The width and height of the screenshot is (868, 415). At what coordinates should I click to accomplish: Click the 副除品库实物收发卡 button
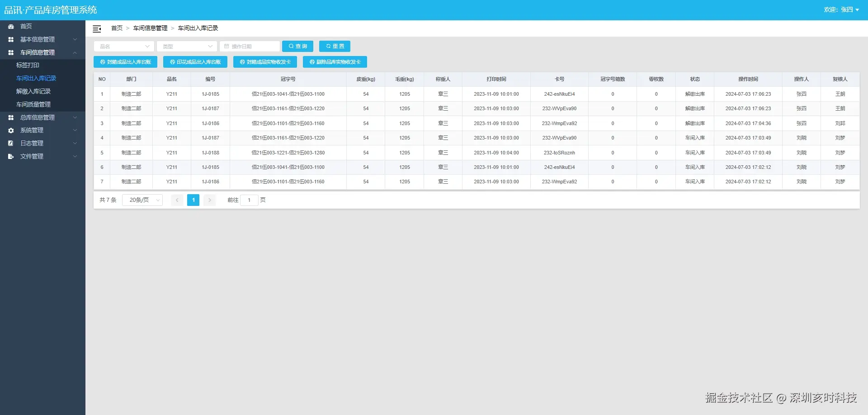[x=335, y=62]
